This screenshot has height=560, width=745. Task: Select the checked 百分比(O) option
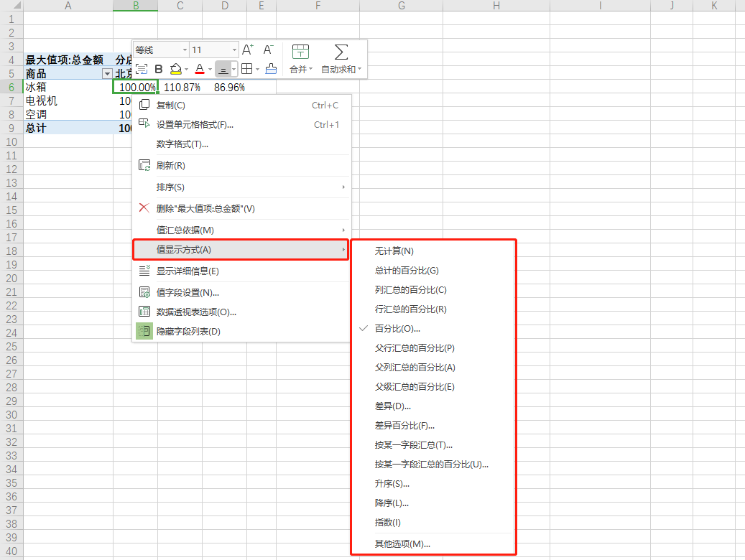point(397,329)
